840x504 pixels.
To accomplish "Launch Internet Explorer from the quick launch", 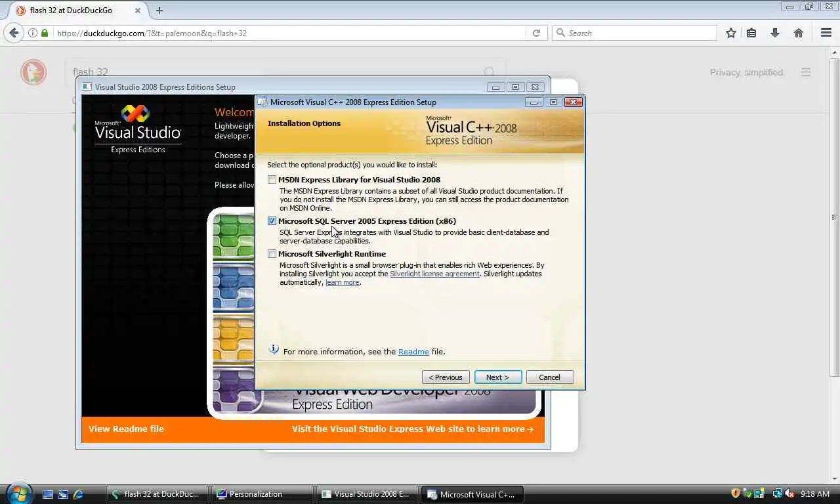I will pyautogui.click(x=78, y=494).
